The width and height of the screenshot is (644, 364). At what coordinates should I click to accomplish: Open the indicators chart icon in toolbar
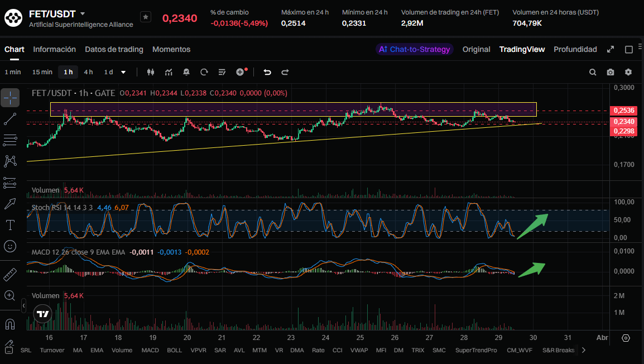click(x=169, y=72)
